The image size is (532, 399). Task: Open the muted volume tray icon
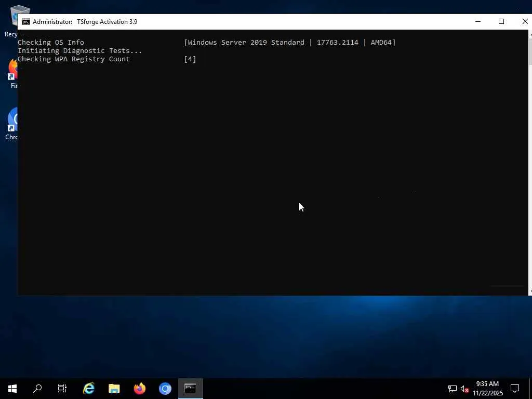pos(464,389)
